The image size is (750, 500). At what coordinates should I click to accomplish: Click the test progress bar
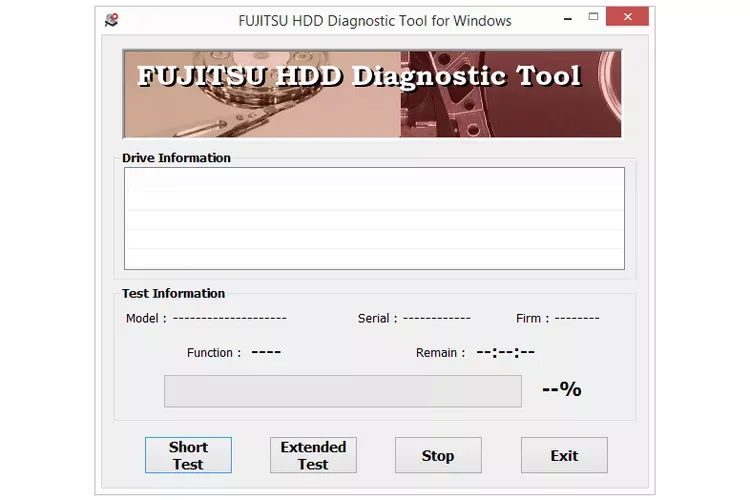pos(343,391)
